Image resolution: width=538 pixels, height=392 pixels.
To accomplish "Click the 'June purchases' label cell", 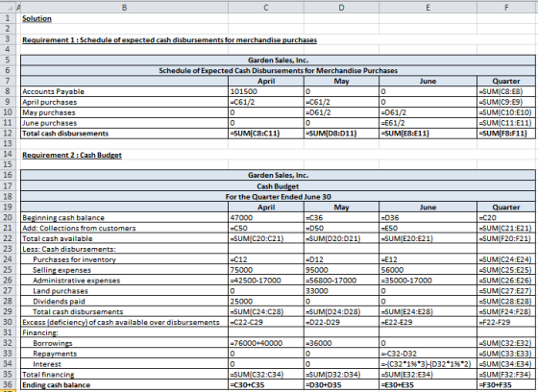I will tap(124, 123).
